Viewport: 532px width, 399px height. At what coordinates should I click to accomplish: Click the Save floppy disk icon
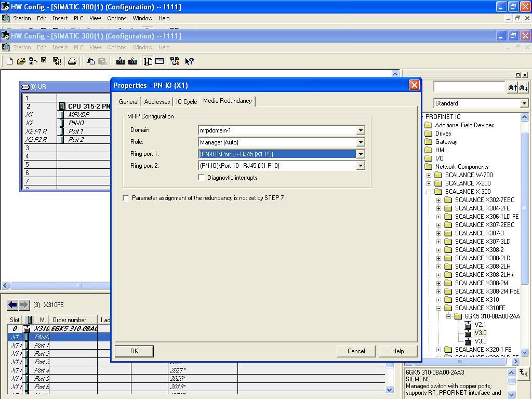coord(44,60)
